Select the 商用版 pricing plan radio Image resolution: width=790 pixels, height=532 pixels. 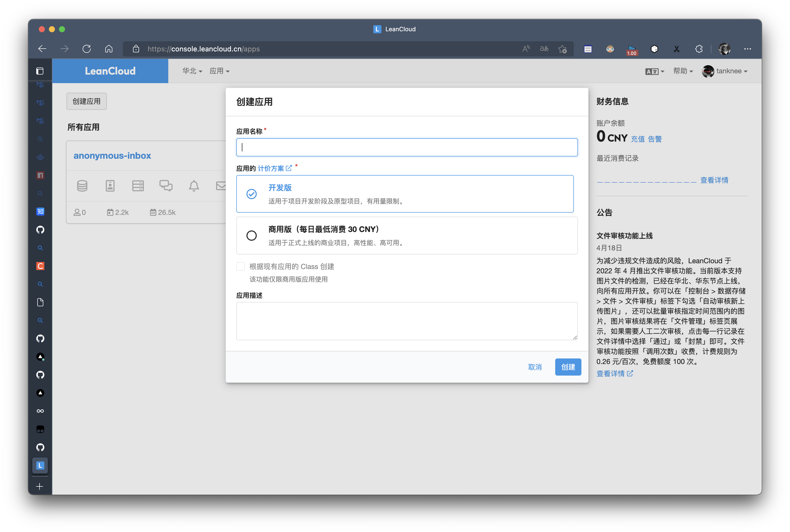pos(251,236)
